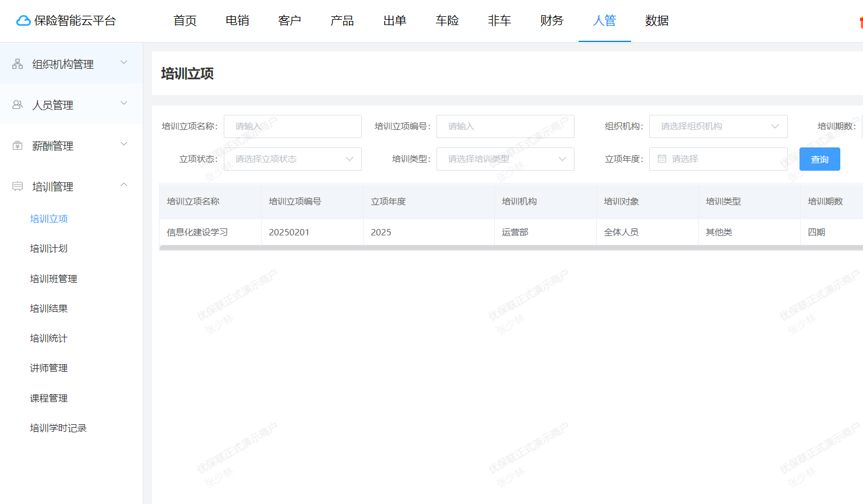The height and width of the screenshot is (504, 863).
Task: Switch to the 非车 top tab
Action: [500, 20]
